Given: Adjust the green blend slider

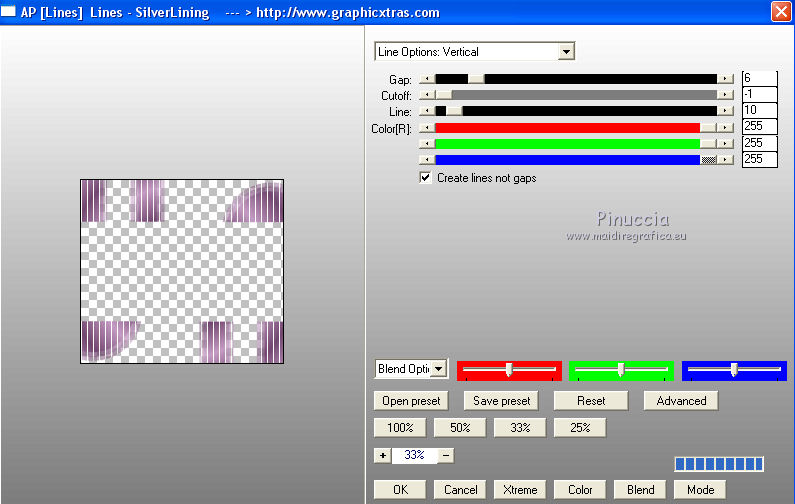Looking at the screenshot, I should tap(621, 370).
